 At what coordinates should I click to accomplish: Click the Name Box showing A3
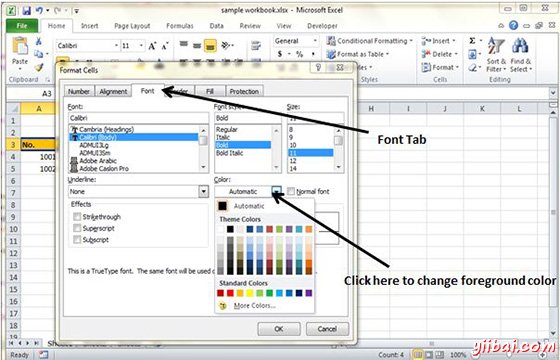click(x=30, y=94)
